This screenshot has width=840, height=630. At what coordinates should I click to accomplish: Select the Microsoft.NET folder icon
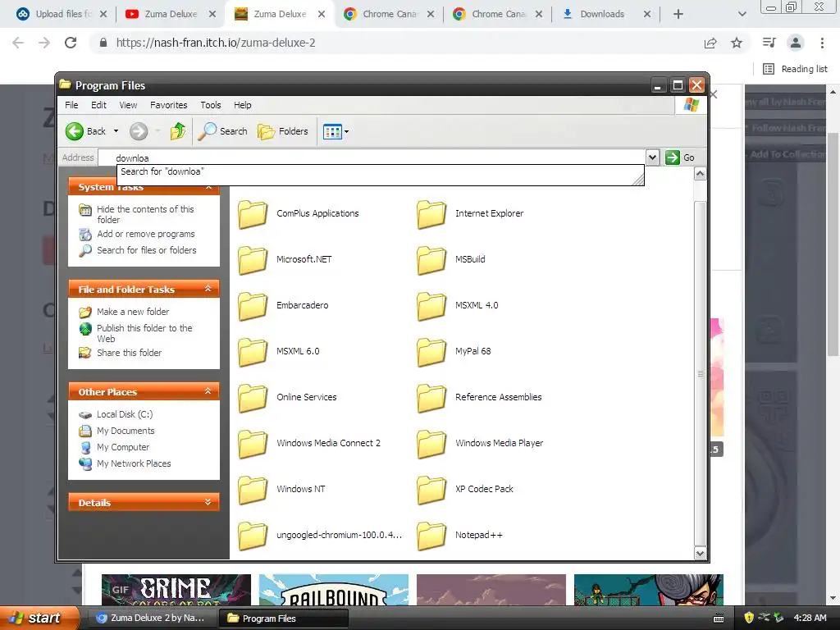pyautogui.click(x=253, y=260)
